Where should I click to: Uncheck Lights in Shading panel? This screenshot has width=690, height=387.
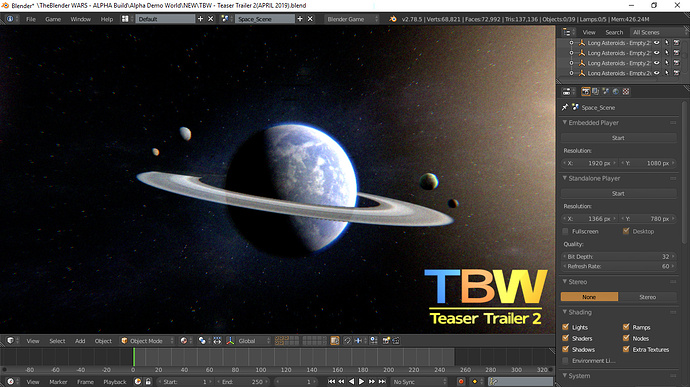coord(565,327)
